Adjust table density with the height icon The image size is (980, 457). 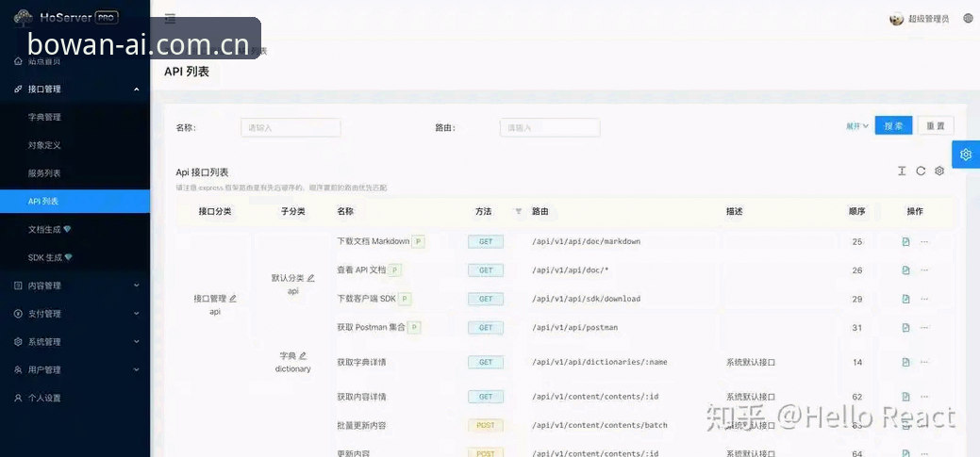(902, 171)
